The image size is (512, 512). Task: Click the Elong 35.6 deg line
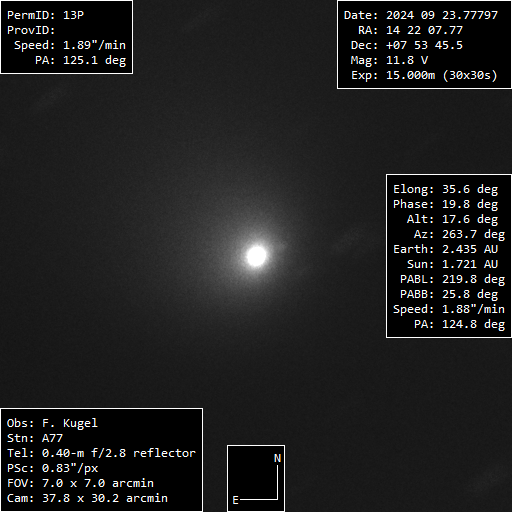point(445,189)
